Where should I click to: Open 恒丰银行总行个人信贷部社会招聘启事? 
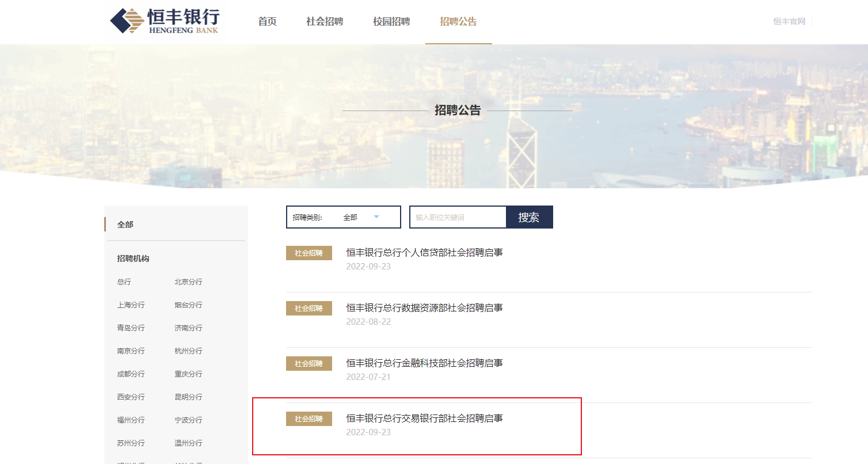click(x=424, y=253)
